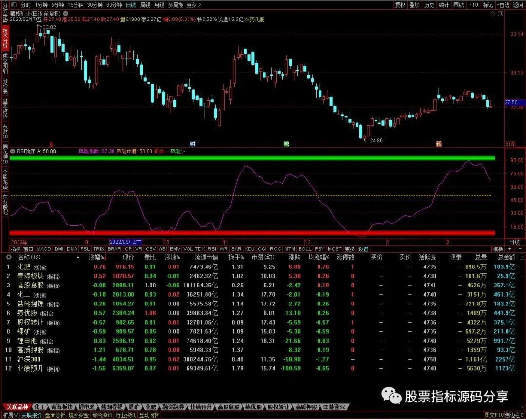Switch to the 30分钟 period
The image size is (526, 420).
(94, 5)
